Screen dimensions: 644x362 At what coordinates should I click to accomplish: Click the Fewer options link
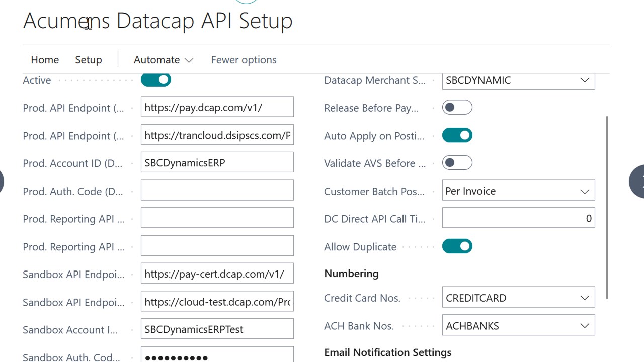click(244, 60)
